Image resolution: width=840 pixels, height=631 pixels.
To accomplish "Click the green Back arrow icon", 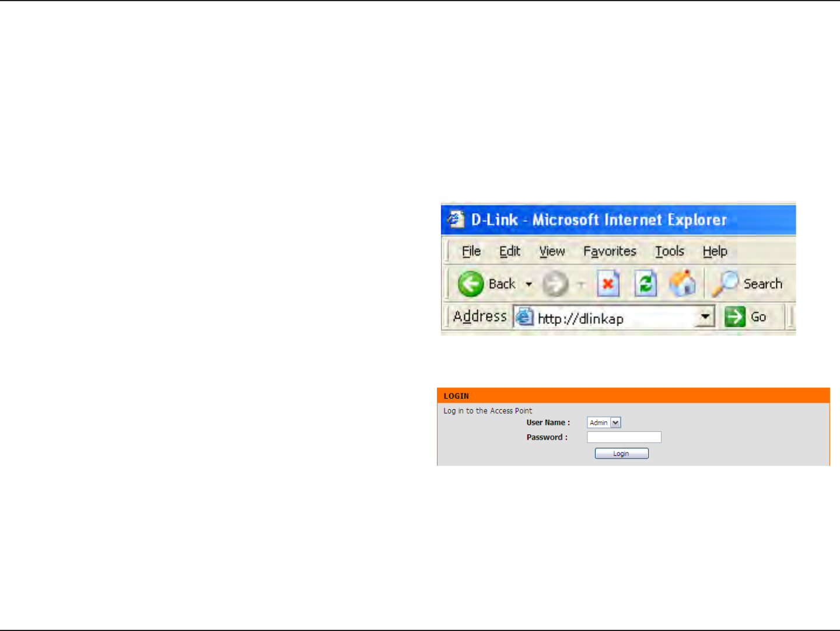I will tap(471, 284).
